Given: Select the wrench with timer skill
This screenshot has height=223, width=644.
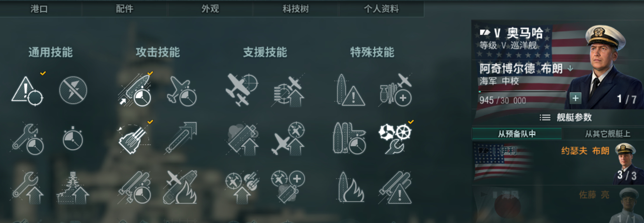Looking at the screenshot, I should point(27,139).
